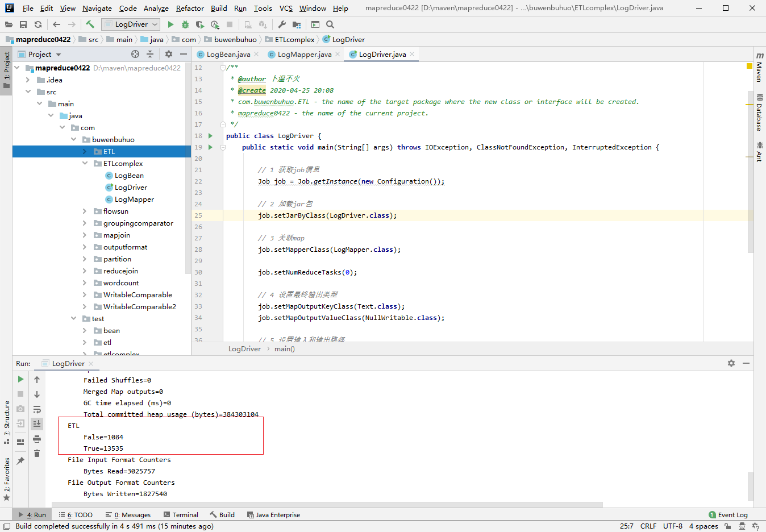Close the LogDriver.java editor tab

pos(412,54)
